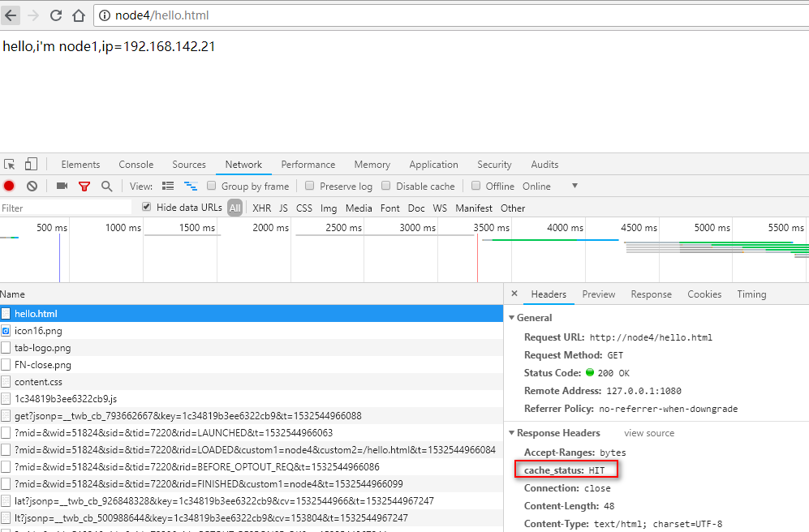Open the Timing detail tab
Viewport: 809px width, 532px height.
(x=751, y=294)
